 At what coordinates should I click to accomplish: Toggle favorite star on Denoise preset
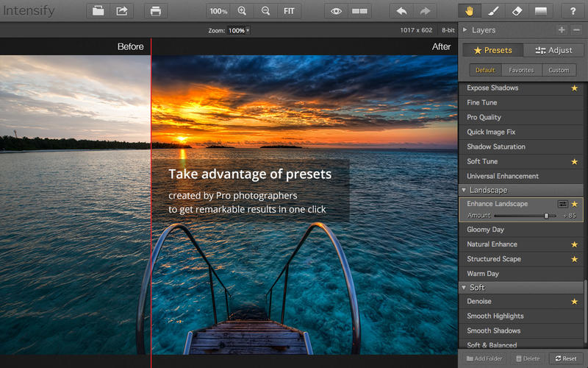574,301
